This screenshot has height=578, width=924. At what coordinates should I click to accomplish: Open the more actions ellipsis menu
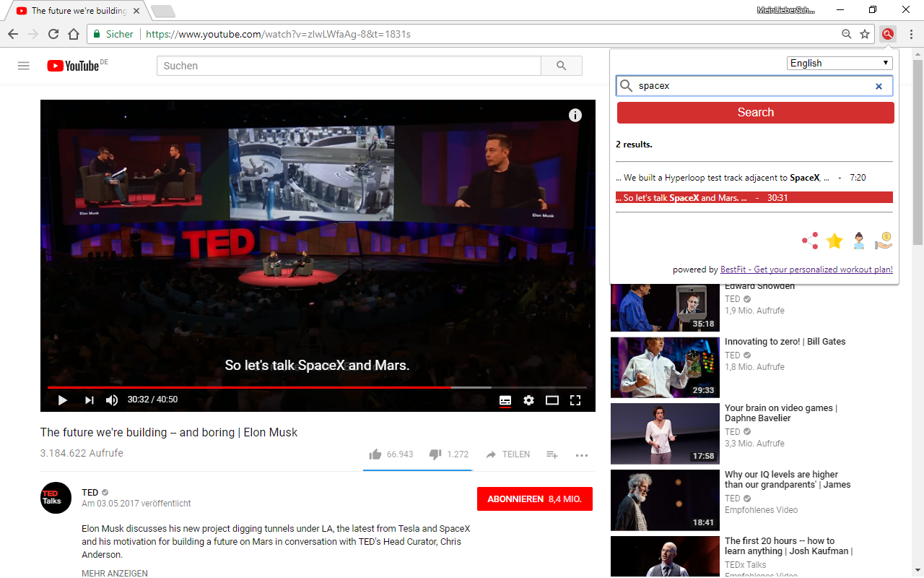[582, 454]
